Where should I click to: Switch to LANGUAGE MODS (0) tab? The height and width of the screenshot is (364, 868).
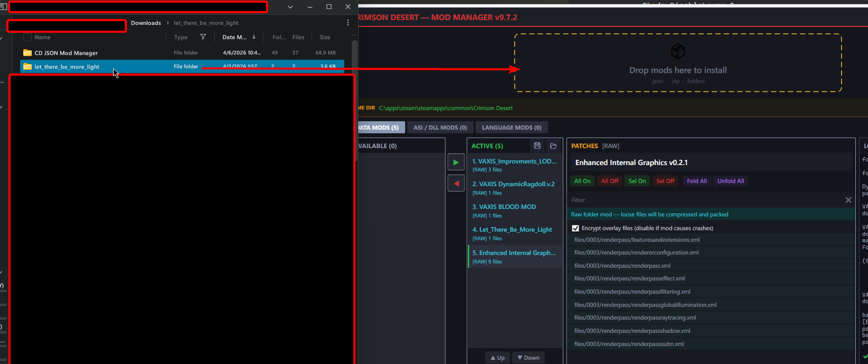click(x=511, y=128)
